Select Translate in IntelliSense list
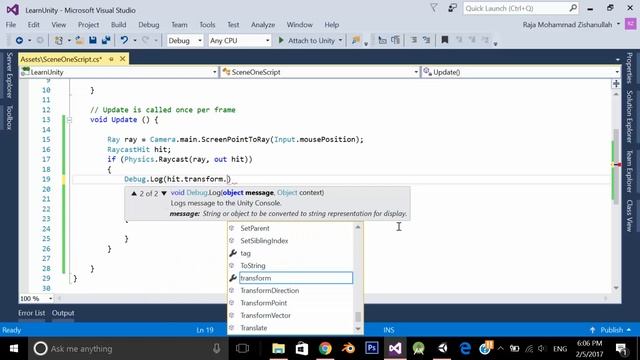 290,328
